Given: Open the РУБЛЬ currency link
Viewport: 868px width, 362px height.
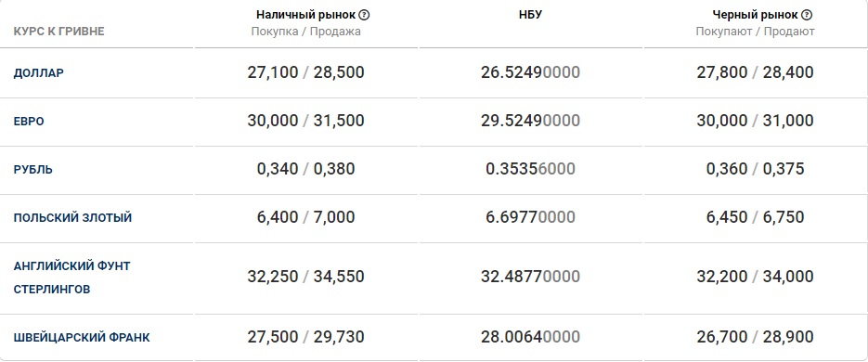Looking at the screenshot, I should click(x=33, y=169).
